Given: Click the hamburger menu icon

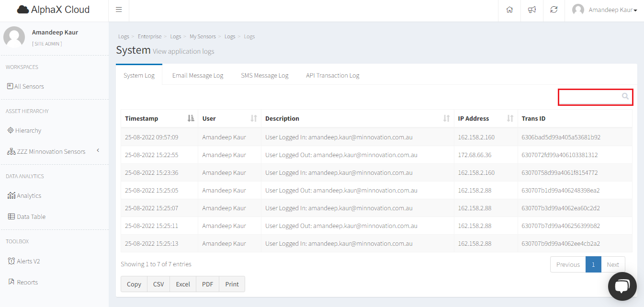Looking at the screenshot, I should [x=119, y=10].
